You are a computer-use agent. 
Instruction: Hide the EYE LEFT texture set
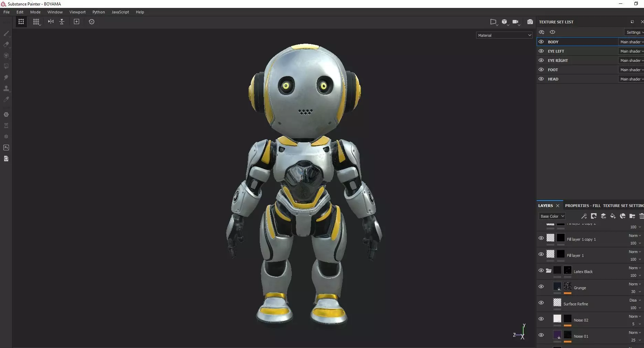click(x=541, y=51)
